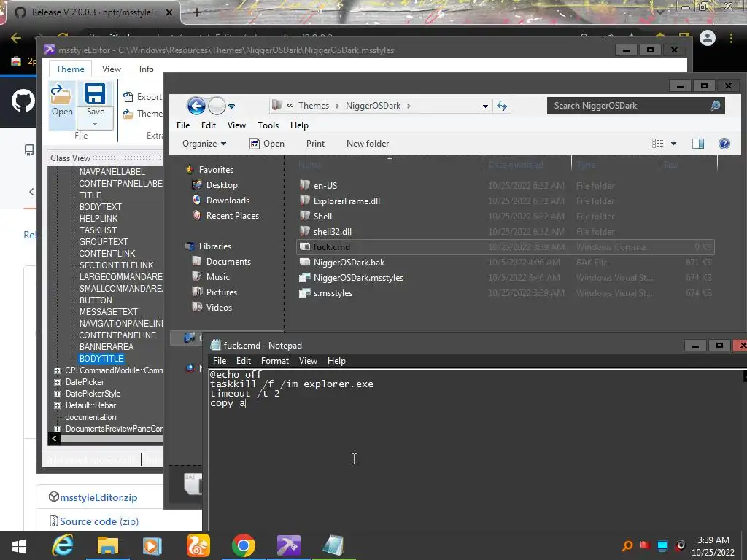Open the Chrome three-dot menu
747x560 pixels.
731,38
